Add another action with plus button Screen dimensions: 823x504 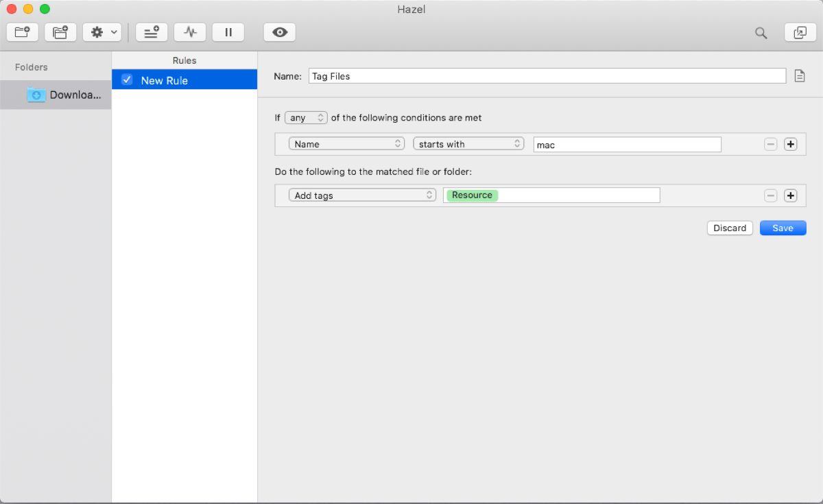tap(791, 195)
